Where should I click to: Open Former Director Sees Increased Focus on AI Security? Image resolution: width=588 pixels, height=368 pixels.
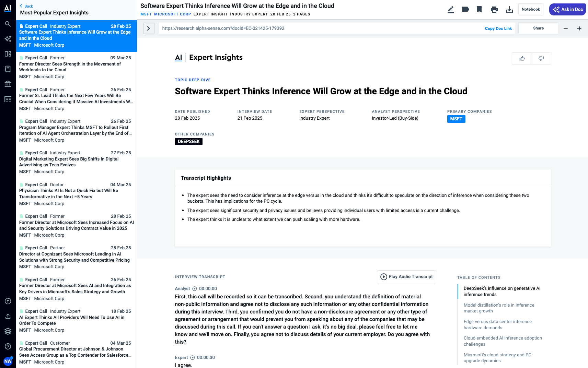click(x=77, y=226)
